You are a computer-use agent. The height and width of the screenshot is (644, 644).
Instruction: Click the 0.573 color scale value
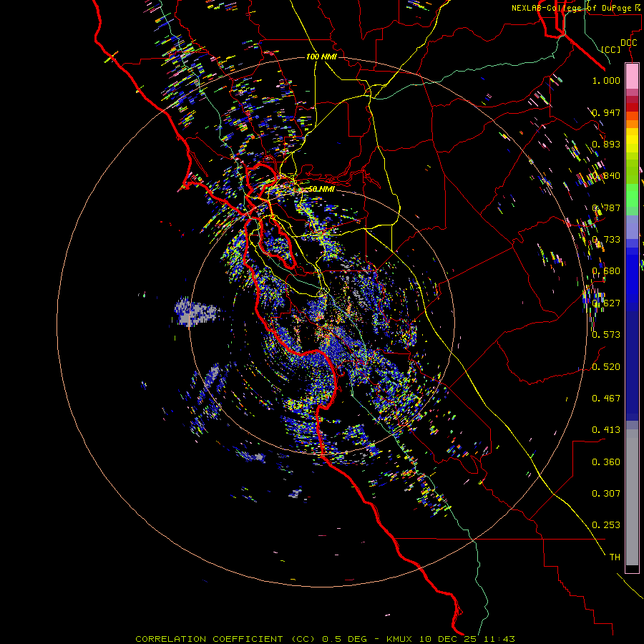coord(606,334)
